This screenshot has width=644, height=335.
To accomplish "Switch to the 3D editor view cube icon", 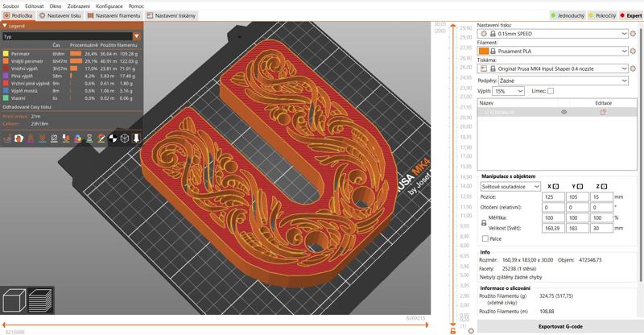I will click(14, 302).
